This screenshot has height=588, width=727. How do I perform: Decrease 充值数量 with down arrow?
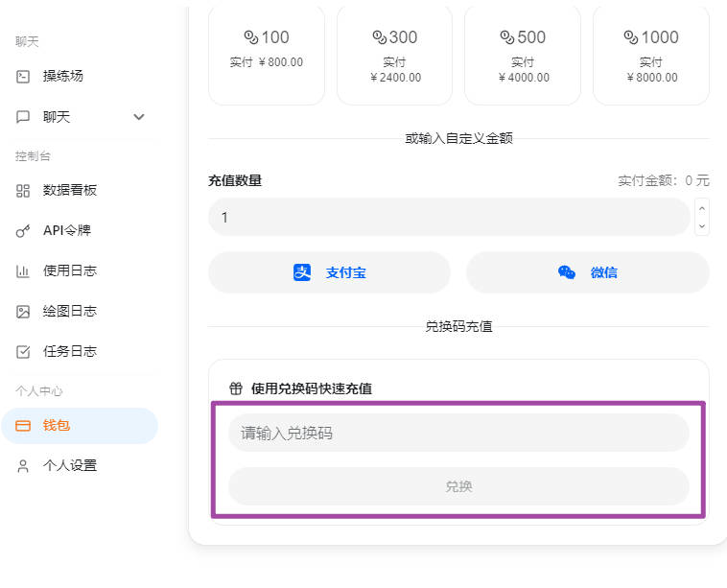click(x=702, y=225)
